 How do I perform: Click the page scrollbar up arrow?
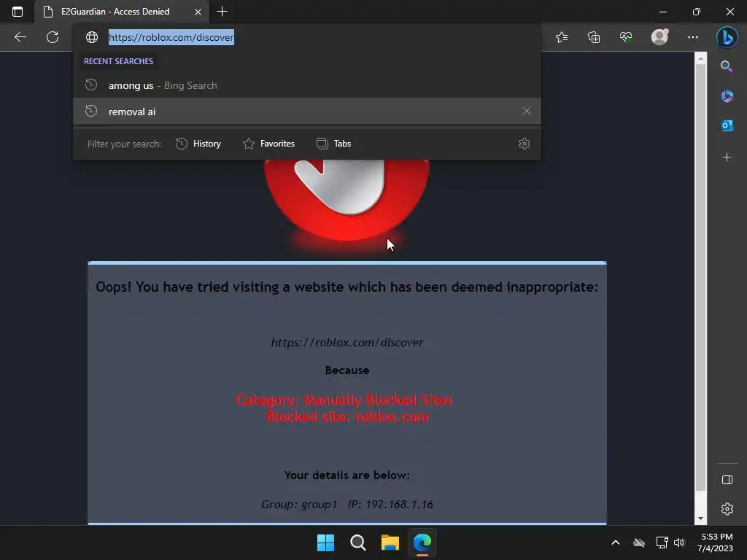click(x=700, y=58)
